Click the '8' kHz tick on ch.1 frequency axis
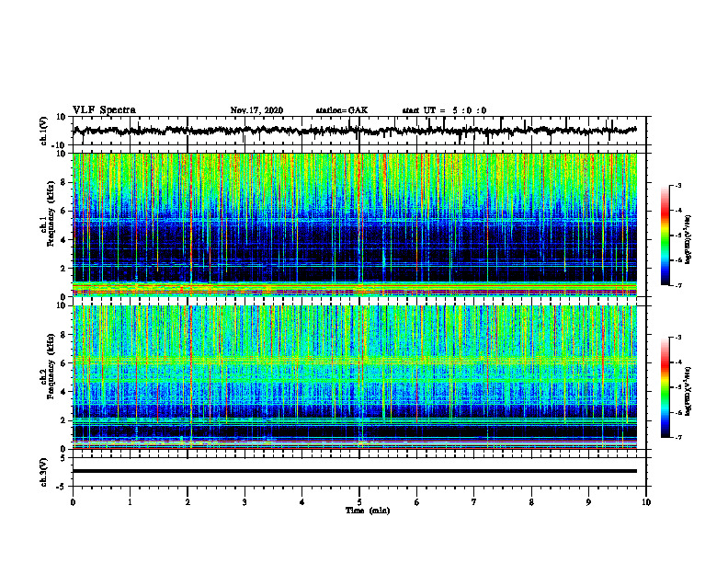The image size is (728, 563). tap(63, 182)
